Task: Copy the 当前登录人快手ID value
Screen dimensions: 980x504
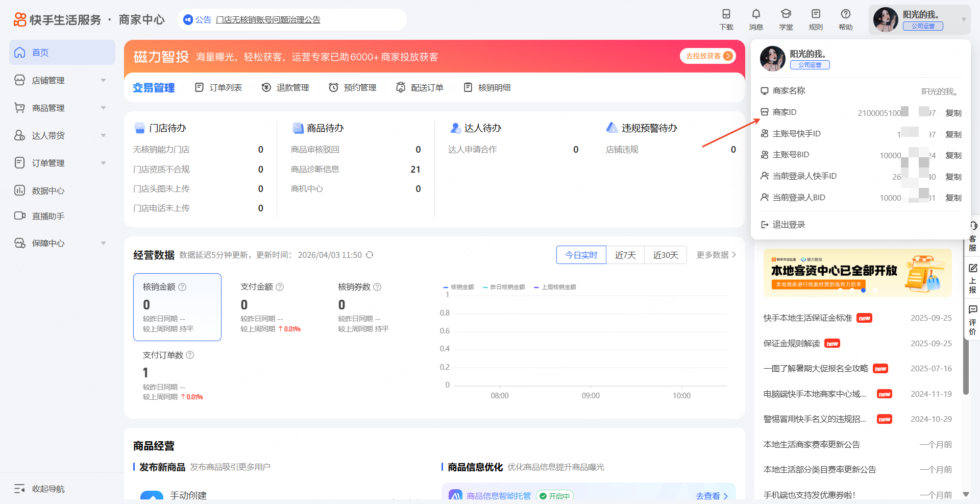Action: coord(953,177)
